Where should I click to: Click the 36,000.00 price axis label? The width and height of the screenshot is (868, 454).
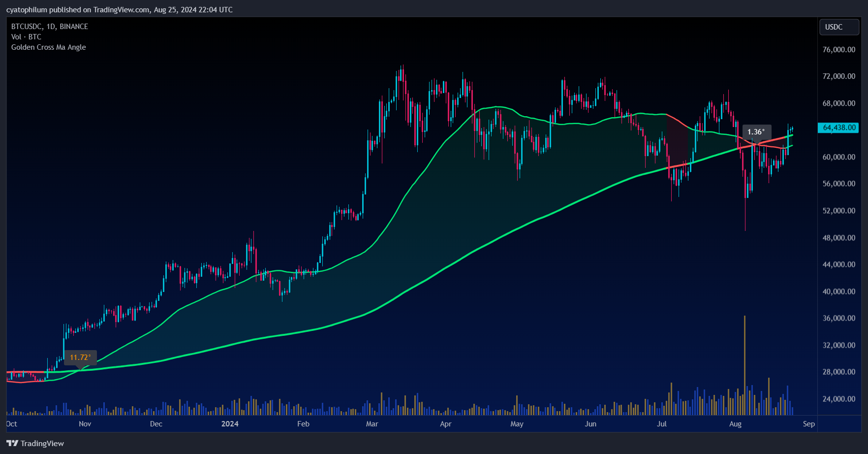pos(839,318)
